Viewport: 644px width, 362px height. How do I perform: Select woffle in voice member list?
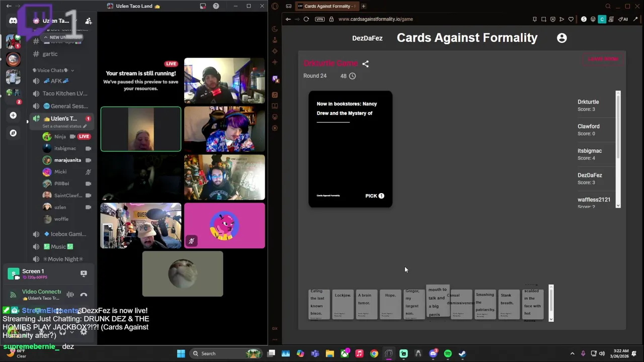click(x=66, y=219)
